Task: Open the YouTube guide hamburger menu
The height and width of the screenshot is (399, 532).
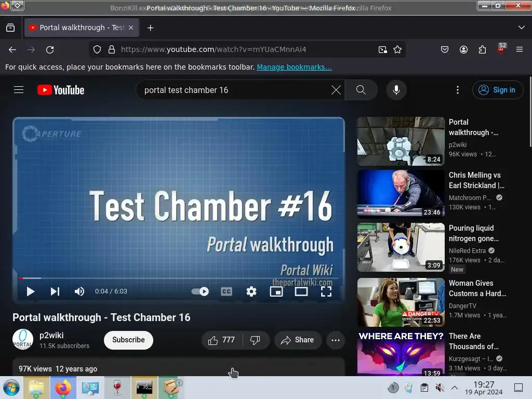Action: point(19,90)
